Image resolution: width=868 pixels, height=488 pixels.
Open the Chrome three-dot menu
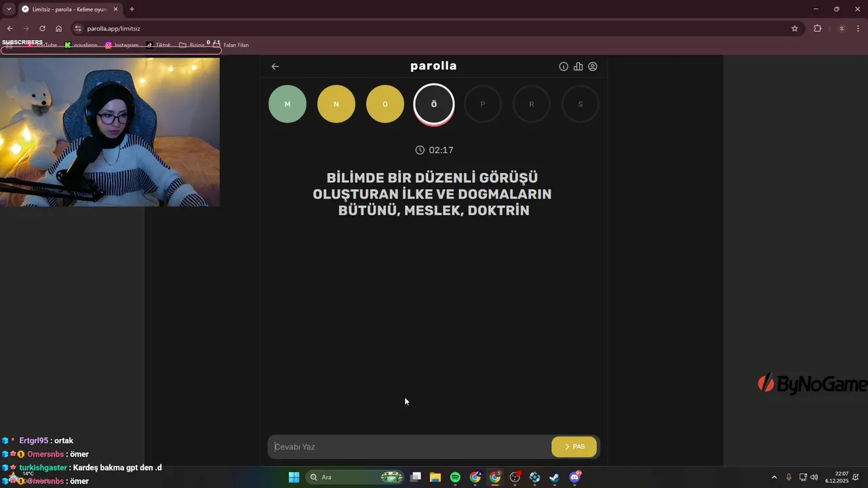[x=858, y=28]
